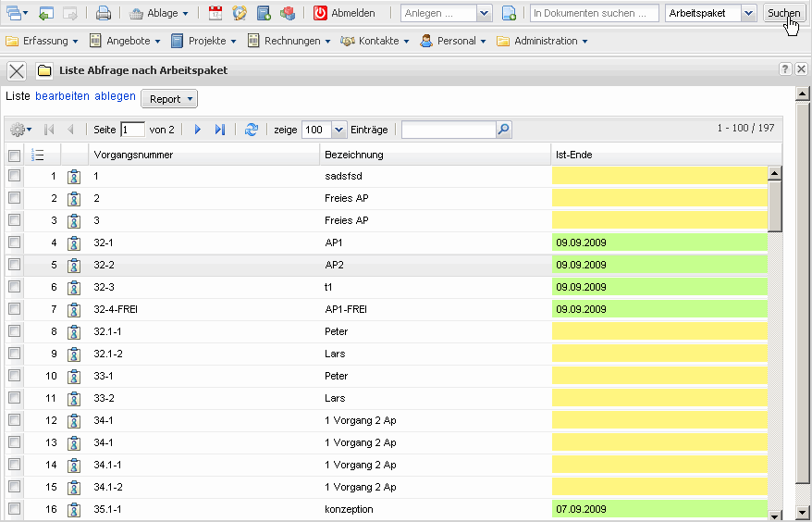Viewport: 812px width, 522px height.
Task: Expand the Report dropdown button
Action: 169,99
